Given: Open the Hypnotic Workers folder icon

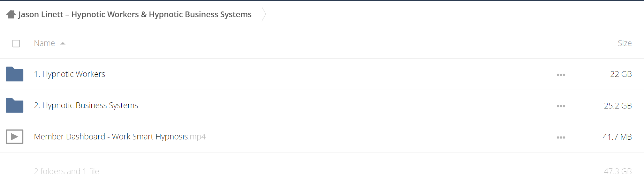Looking at the screenshot, I should (x=15, y=74).
